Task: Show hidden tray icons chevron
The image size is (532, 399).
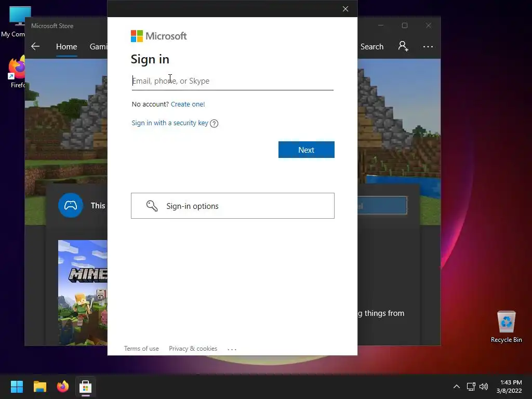Action: (x=457, y=387)
